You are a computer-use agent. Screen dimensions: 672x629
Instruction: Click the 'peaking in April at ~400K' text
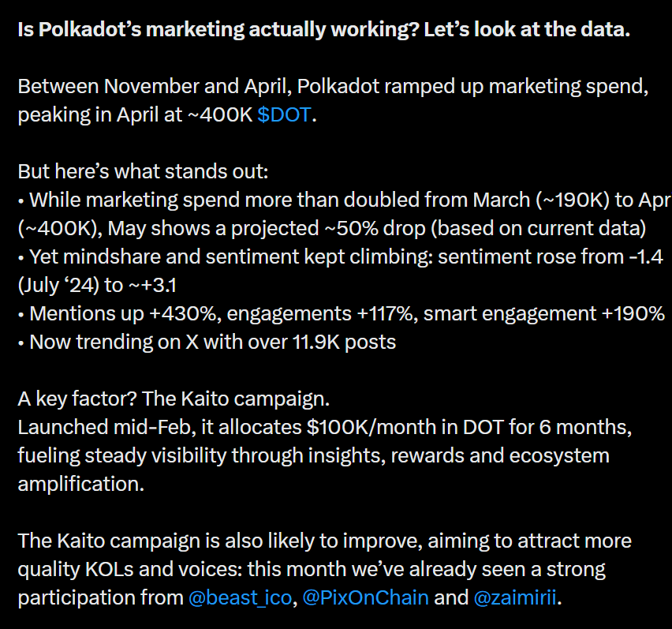[135, 115]
